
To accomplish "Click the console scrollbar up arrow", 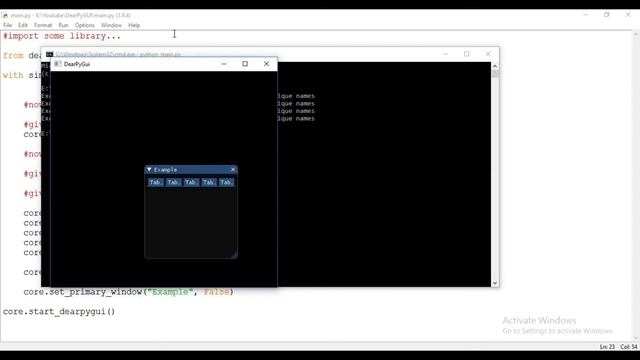I will tap(495, 66).
